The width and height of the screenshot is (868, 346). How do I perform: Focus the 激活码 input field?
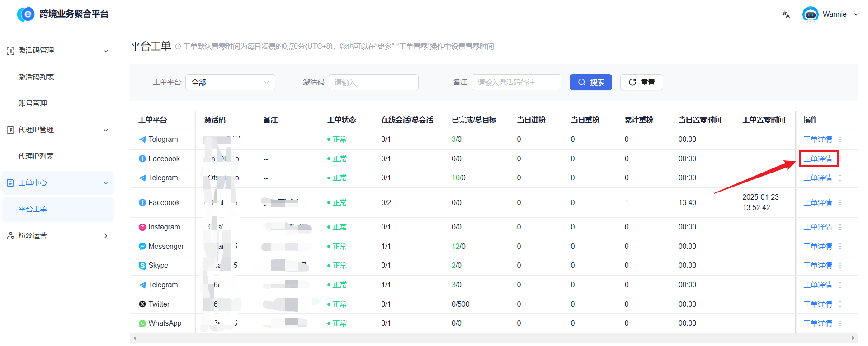[373, 82]
